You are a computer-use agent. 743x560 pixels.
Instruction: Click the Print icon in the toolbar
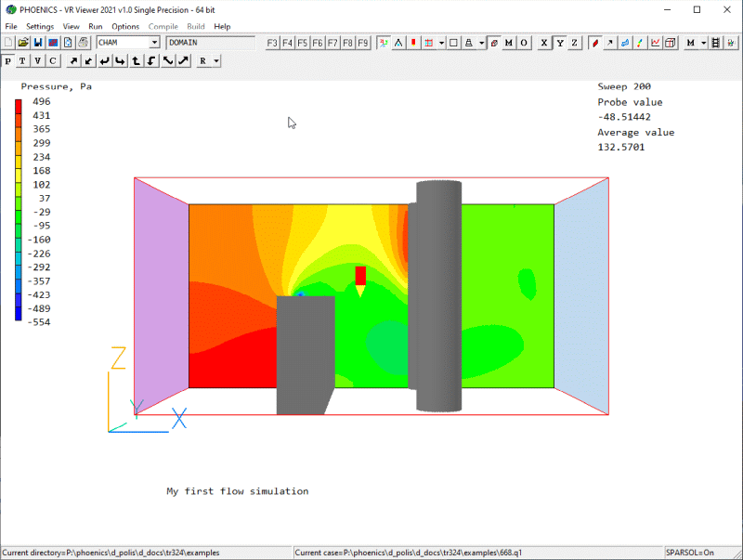(83, 43)
